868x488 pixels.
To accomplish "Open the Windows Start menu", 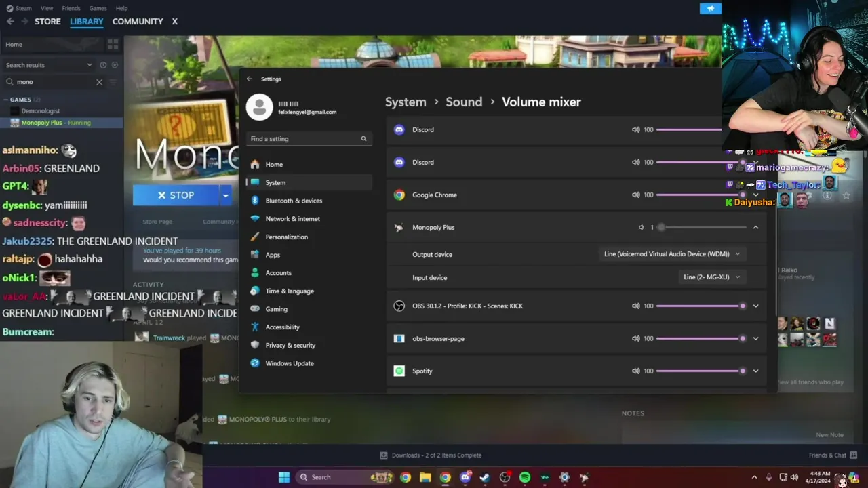I will pos(284,477).
